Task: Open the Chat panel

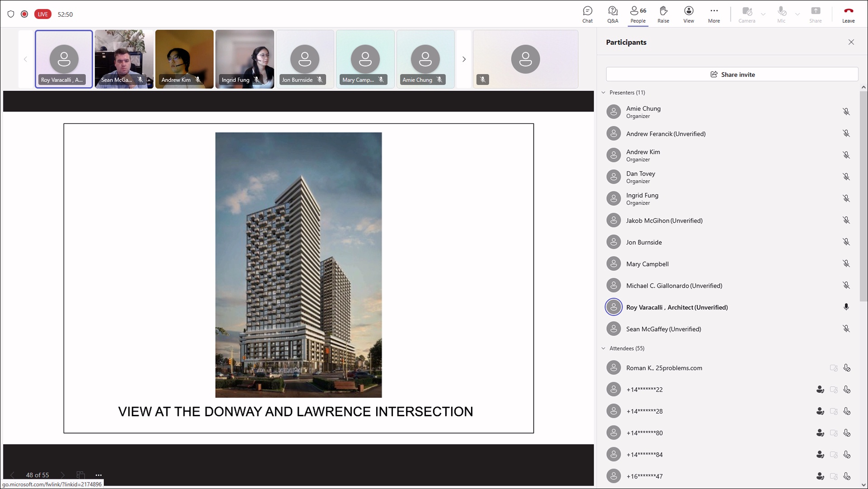Action: [587, 14]
